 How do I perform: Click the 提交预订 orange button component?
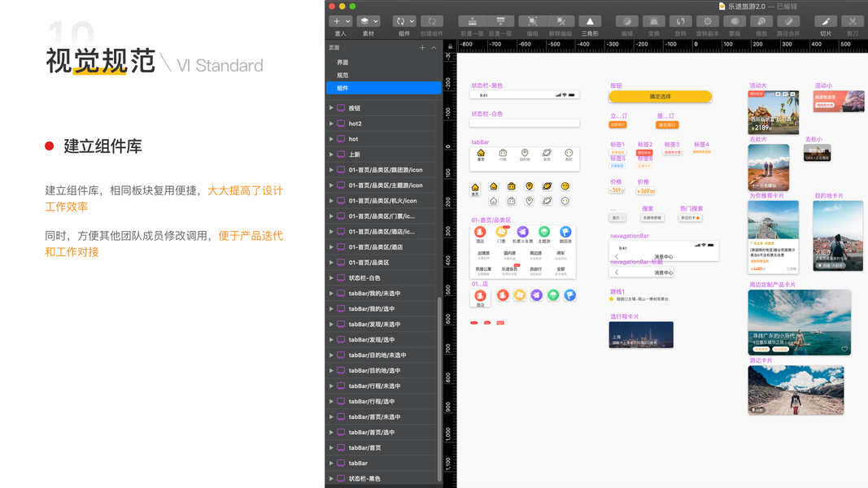[x=666, y=125]
